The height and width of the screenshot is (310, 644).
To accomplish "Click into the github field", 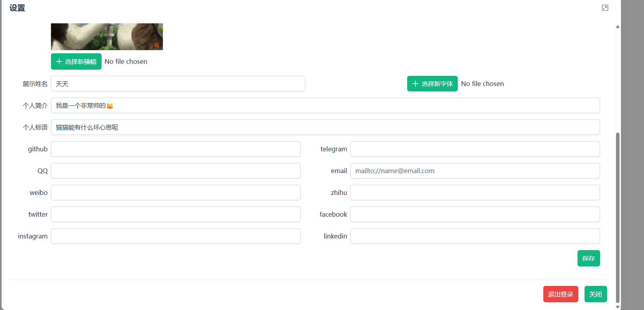I will [176, 149].
